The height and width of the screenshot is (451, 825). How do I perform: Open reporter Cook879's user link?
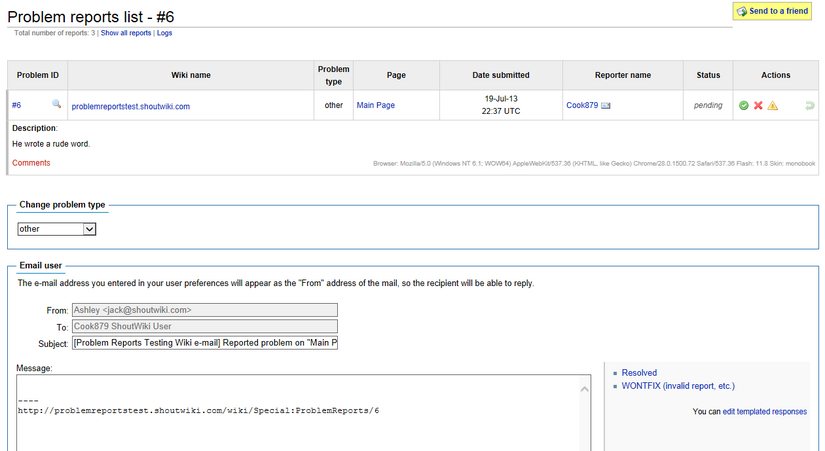(582, 105)
